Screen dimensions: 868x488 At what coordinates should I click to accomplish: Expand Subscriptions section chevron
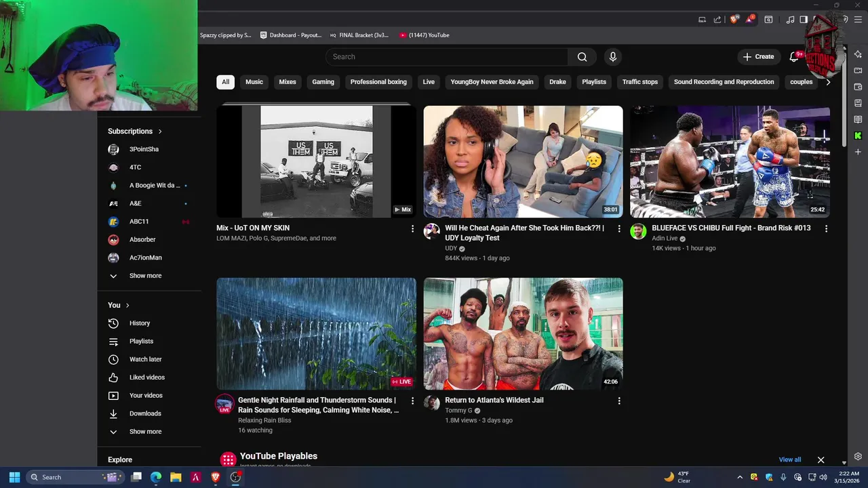[x=160, y=131]
